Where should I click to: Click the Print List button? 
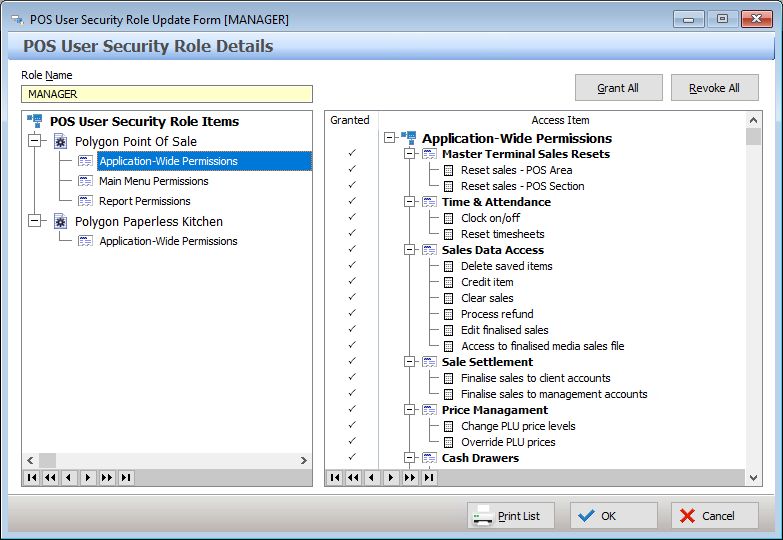click(x=511, y=516)
